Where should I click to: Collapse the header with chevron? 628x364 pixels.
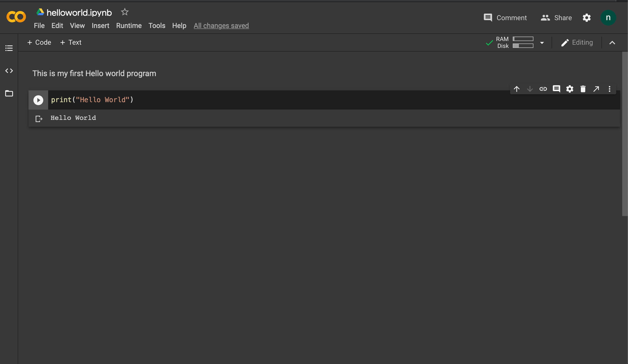pyautogui.click(x=612, y=42)
